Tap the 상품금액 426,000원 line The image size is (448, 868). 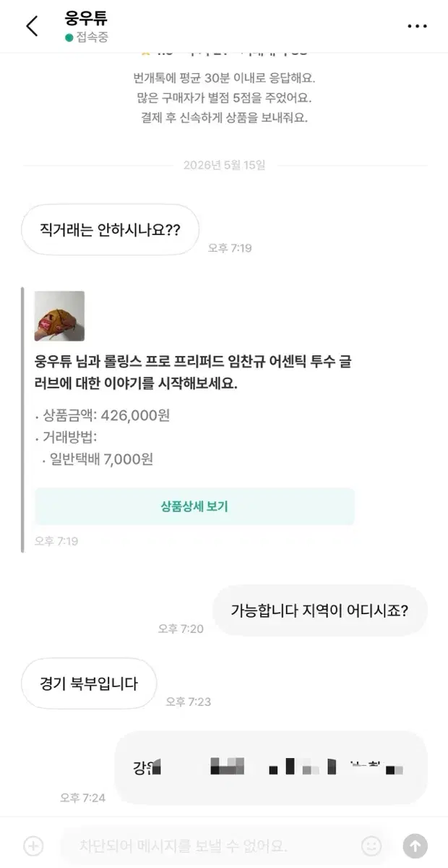pos(103,415)
